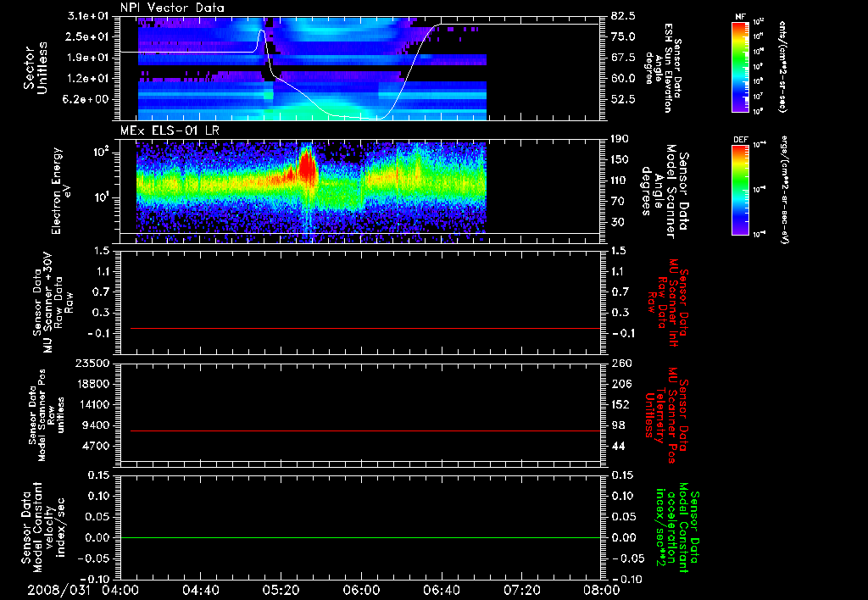The height and width of the screenshot is (600, 868).
Task: Click the 05:20 time axis label
Action: pyautogui.click(x=281, y=590)
